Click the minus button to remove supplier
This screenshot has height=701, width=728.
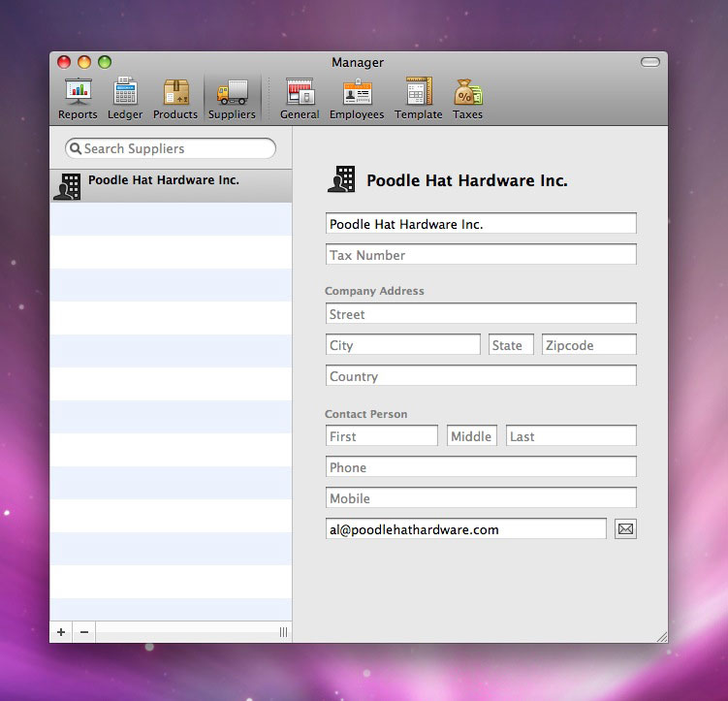tap(84, 632)
